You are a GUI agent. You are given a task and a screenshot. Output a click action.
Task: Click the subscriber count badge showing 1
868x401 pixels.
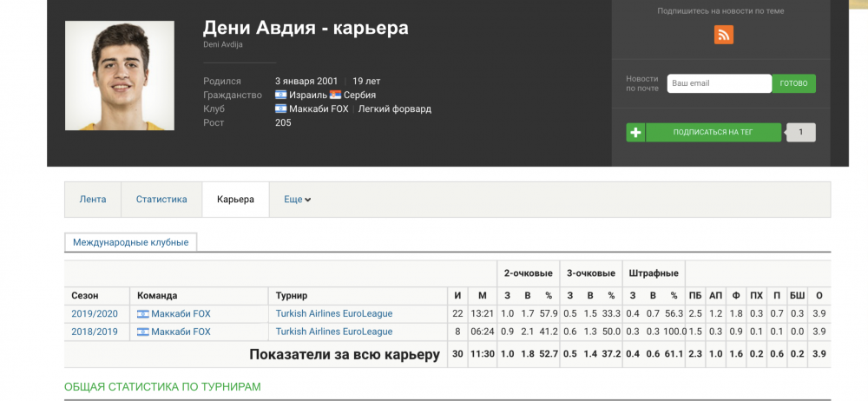800,133
